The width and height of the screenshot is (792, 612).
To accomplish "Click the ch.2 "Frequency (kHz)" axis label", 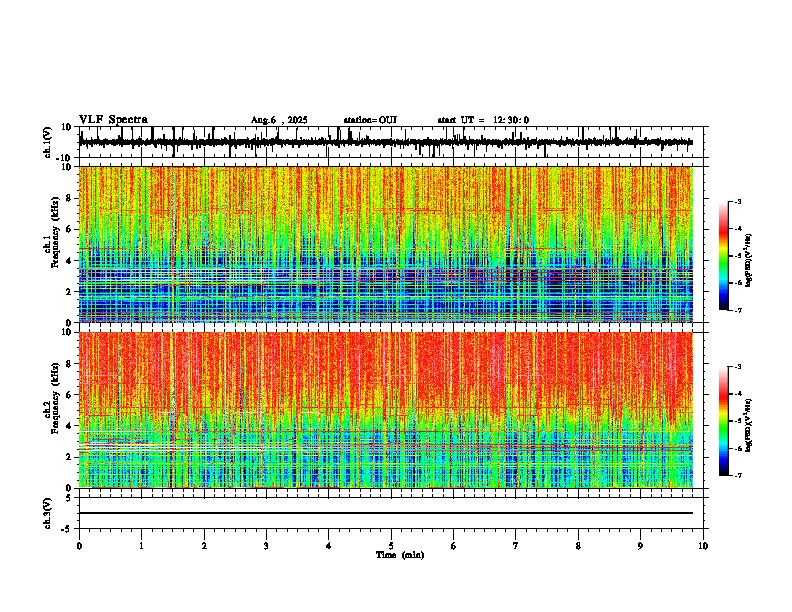I will click(55, 398).
